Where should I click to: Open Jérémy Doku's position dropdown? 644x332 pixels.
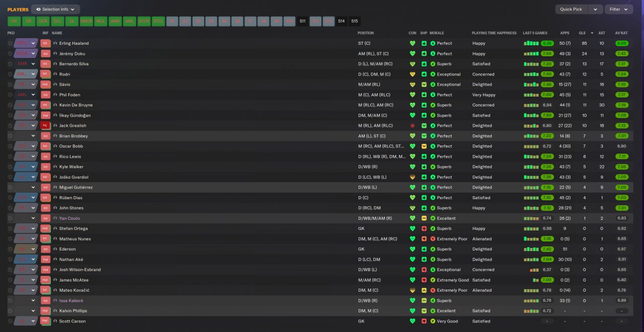coord(26,54)
